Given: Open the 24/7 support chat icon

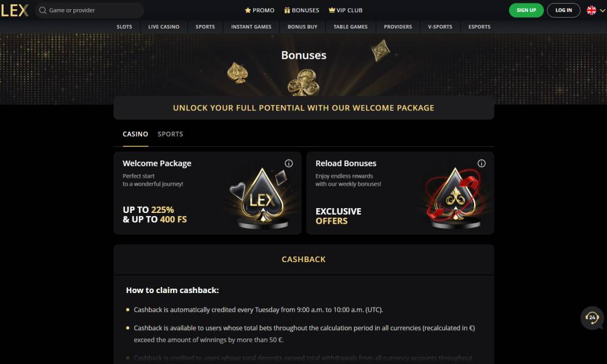Looking at the screenshot, I should pyautogui.click(x=592, y=317).
